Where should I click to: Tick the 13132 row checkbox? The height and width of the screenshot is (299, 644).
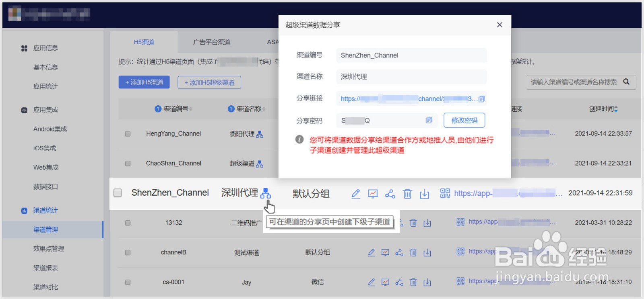click(128, 223)
